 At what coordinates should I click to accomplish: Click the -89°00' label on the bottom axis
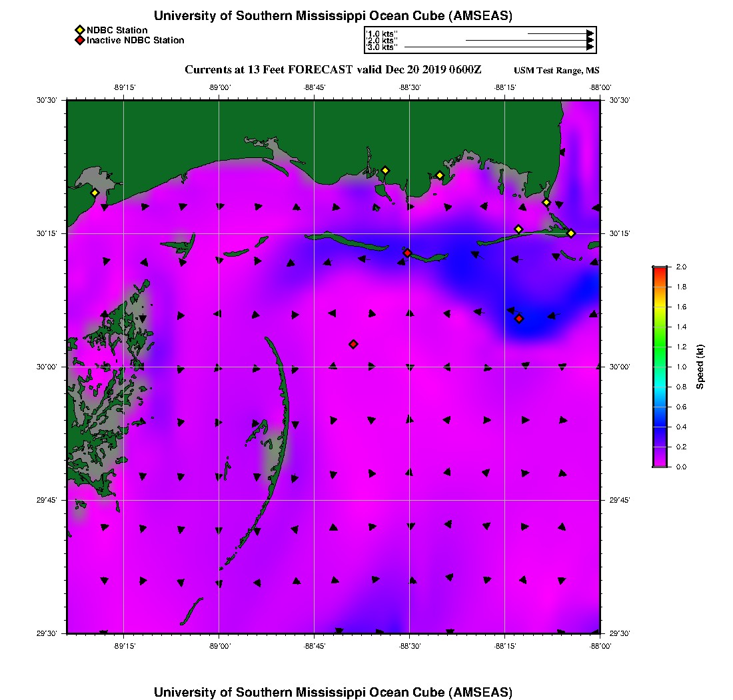[219, 646]
